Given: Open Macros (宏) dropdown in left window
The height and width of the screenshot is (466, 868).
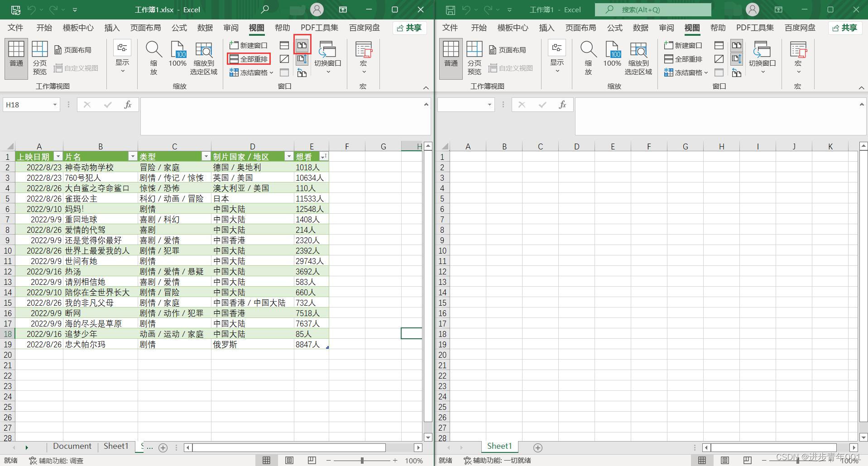Looking at the screenshot, I should click(x=363, y=58).
